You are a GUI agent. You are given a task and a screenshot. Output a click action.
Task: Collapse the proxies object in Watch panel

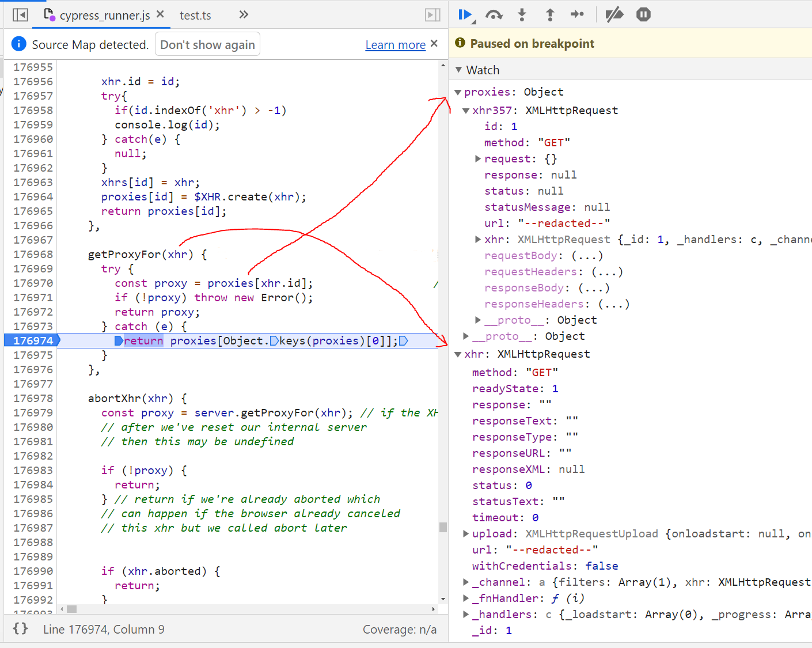[x=458, y=92]
